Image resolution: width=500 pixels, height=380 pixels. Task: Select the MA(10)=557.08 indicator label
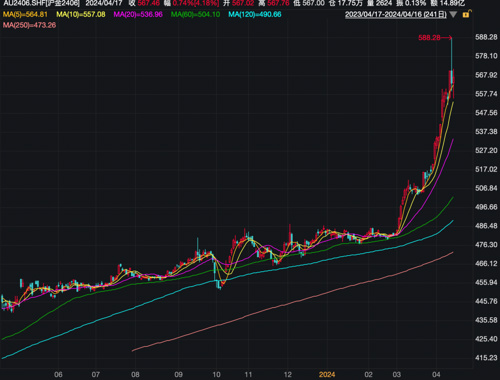tap(81, 15)
